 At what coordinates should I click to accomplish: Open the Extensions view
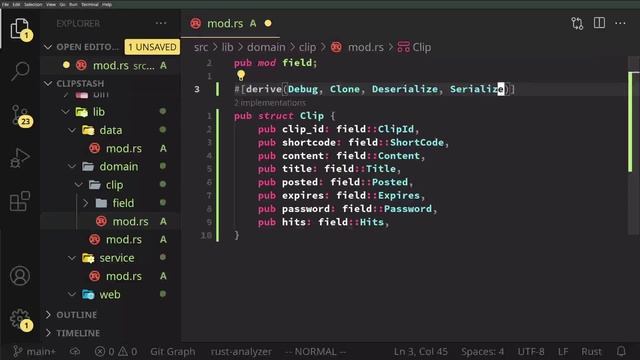click(20, 201)
